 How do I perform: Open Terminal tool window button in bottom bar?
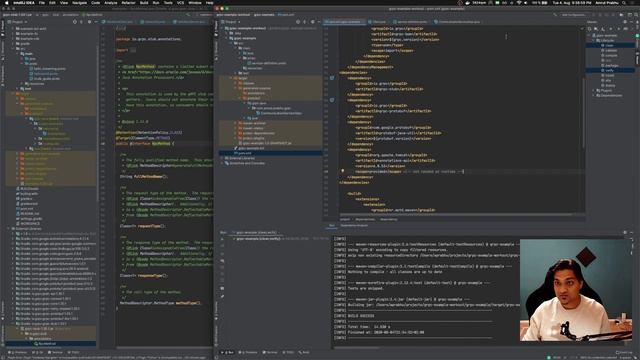(x=270, y=352)
